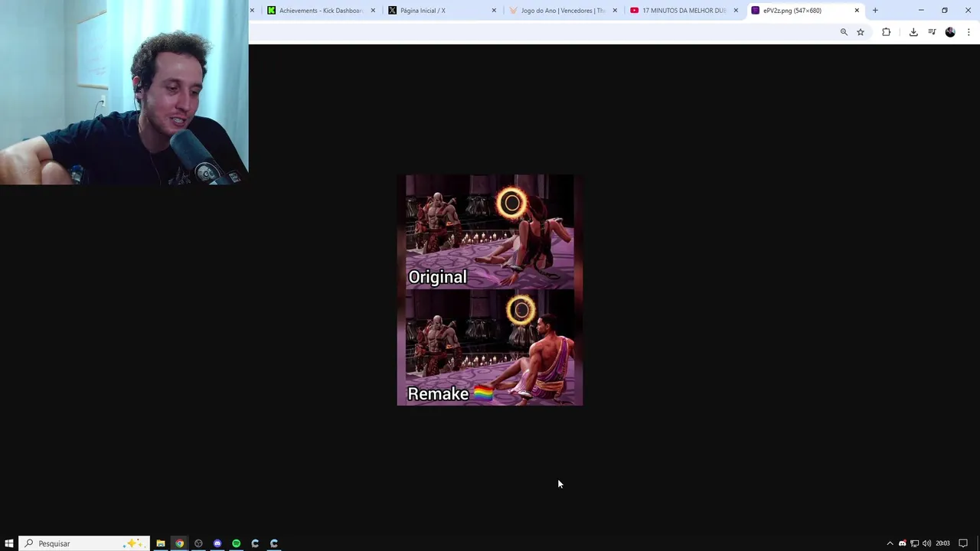This screenshot has height=551, width=980.
Task: Open Google Chrome from the taskbar
Action: coord(180,543)
